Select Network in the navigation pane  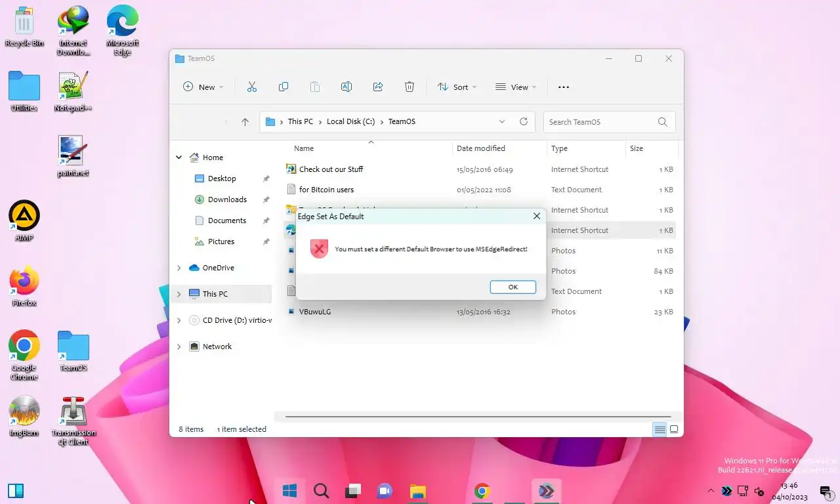pos(217,346)
